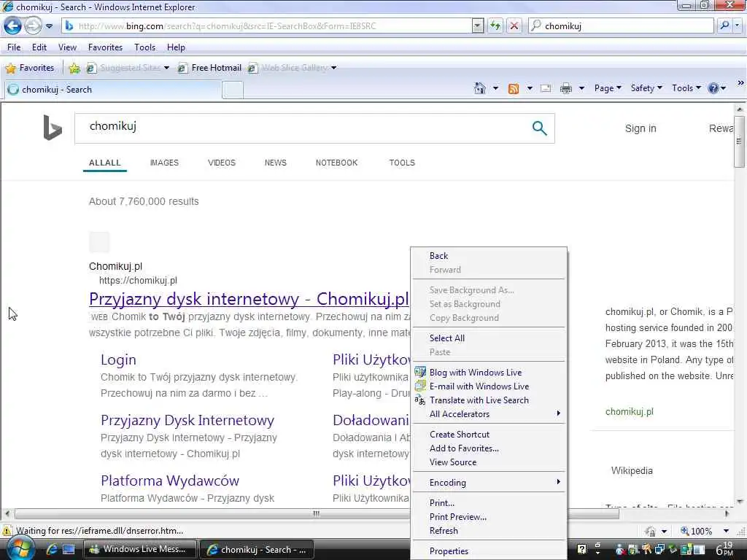Select the chomikuj - Search browser tab
The width and height of the screenshot is (747, 560).
(112, 90)
